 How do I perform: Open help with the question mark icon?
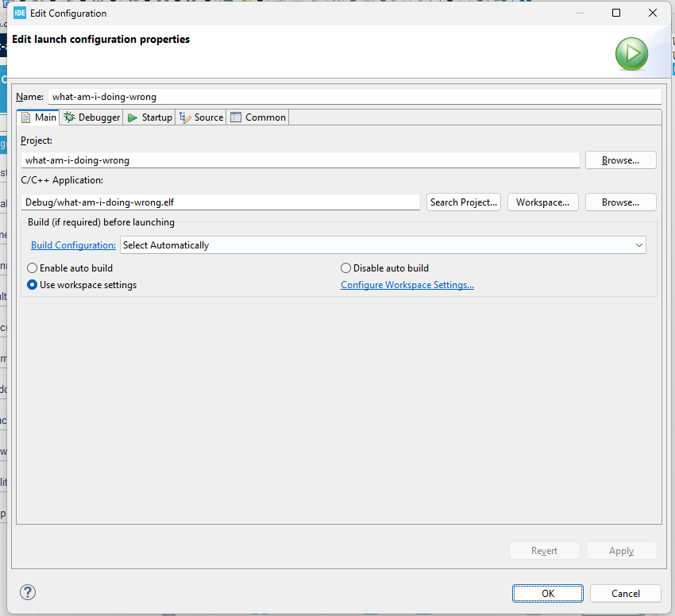click(x=28, y=592)
